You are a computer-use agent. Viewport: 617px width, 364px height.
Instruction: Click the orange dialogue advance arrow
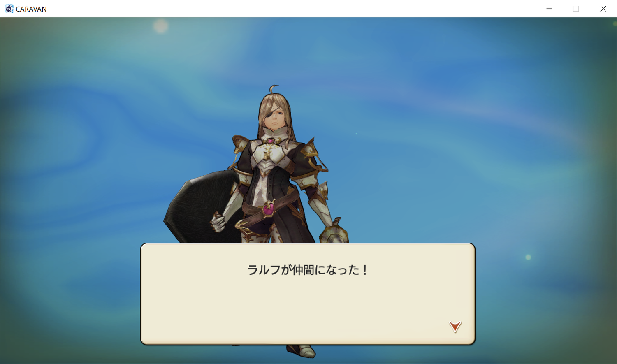455,327
